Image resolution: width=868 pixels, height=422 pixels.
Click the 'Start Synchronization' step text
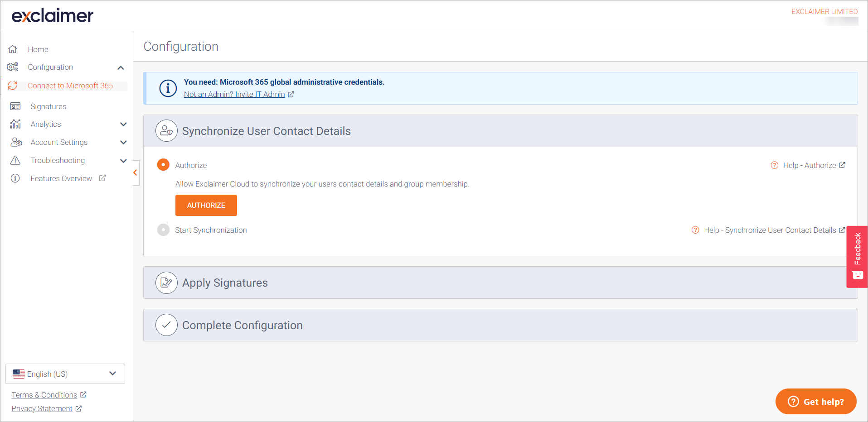[211, 230]
